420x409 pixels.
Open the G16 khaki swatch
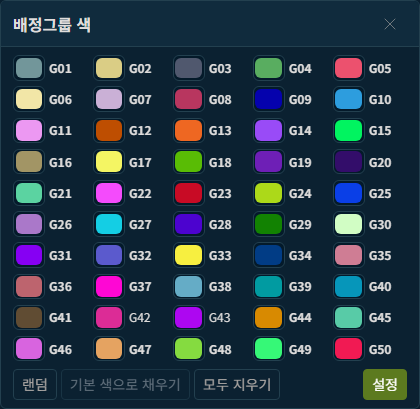pos(29,162)
